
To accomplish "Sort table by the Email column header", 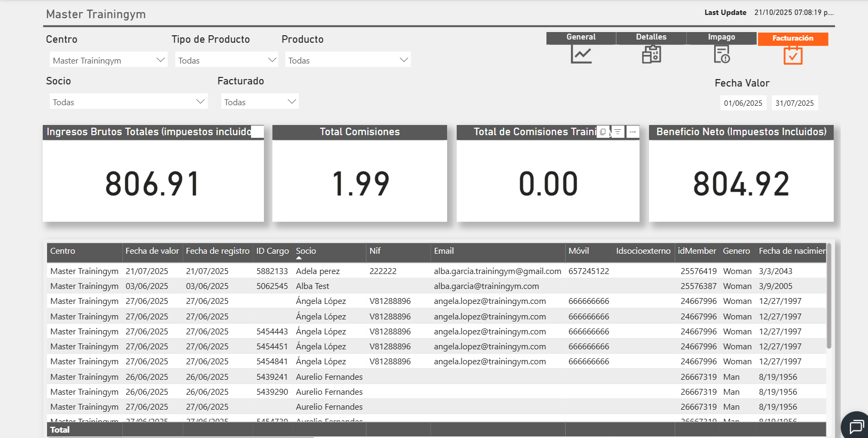I will coord(444,251).
